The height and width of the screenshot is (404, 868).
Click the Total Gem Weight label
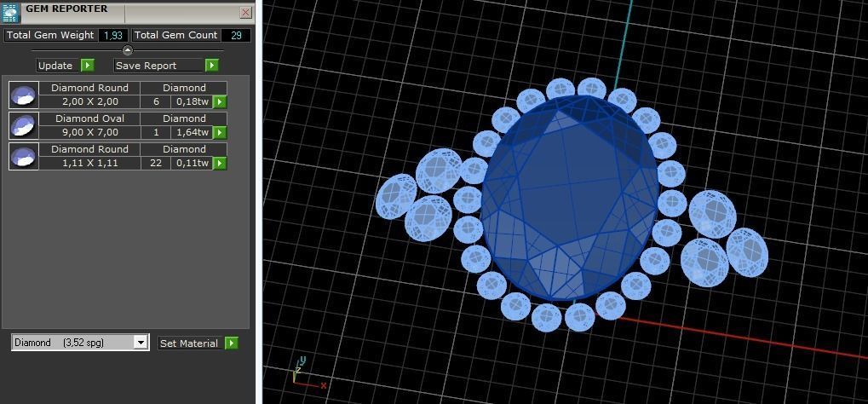[x=50, y=36]
